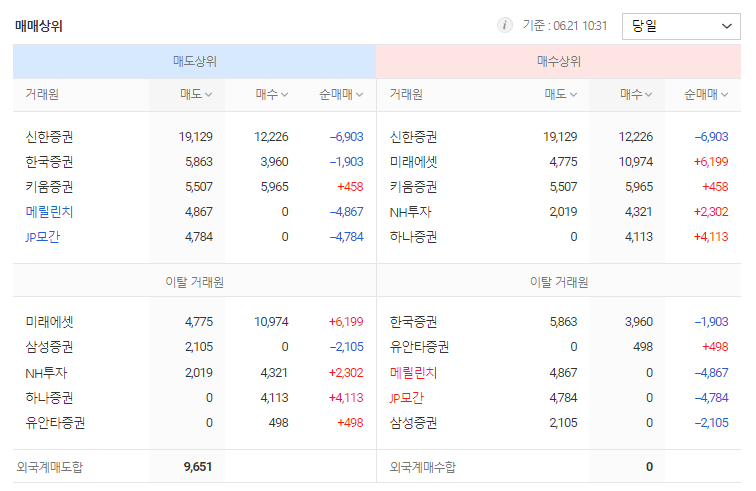The height and width of the screenshot is (491, 756).
Task: Click 삼성증권 in right 이탈 거래원 list
Action: point(413,423)
